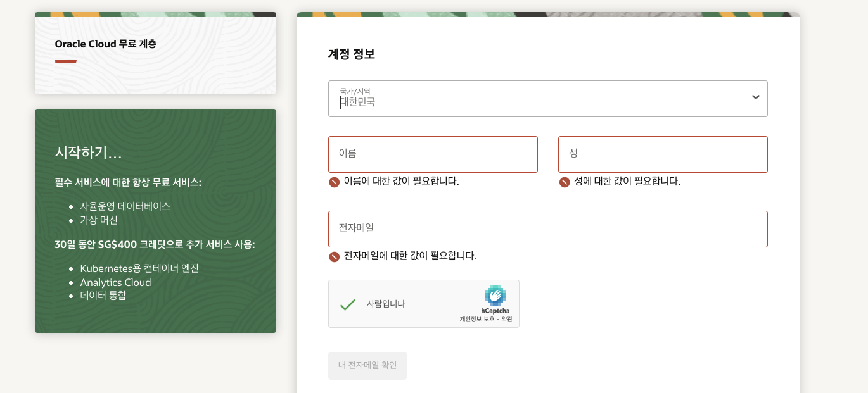Click the 시작하기… heading in the green panel
Screen dimensions: 868x393
click(89, 153)
